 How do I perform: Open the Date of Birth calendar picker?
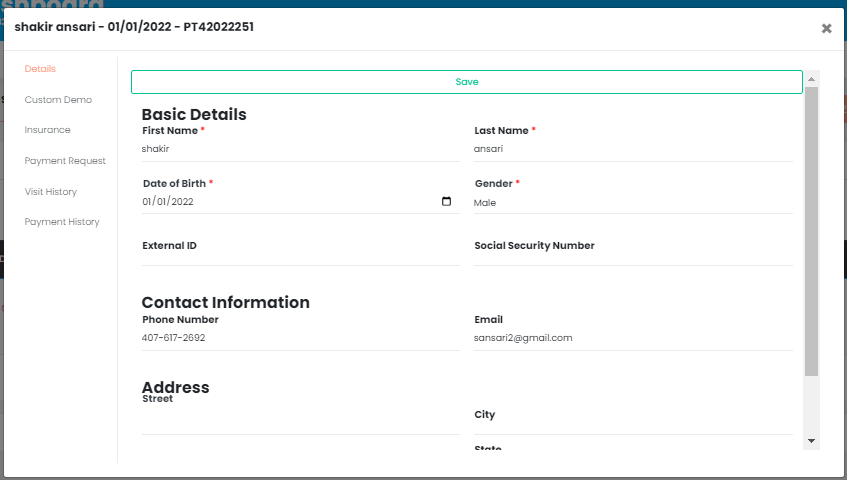coord(446,201)
